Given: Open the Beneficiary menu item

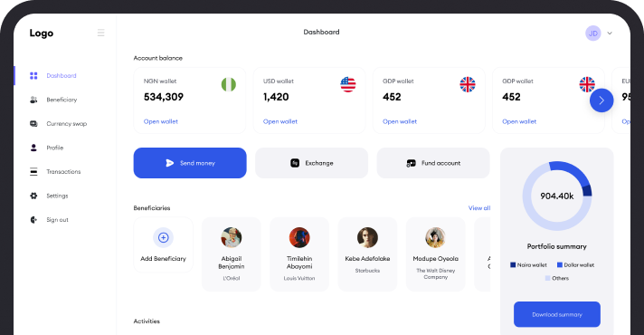Looking at the screenshot, I should (x=62, y=100).
